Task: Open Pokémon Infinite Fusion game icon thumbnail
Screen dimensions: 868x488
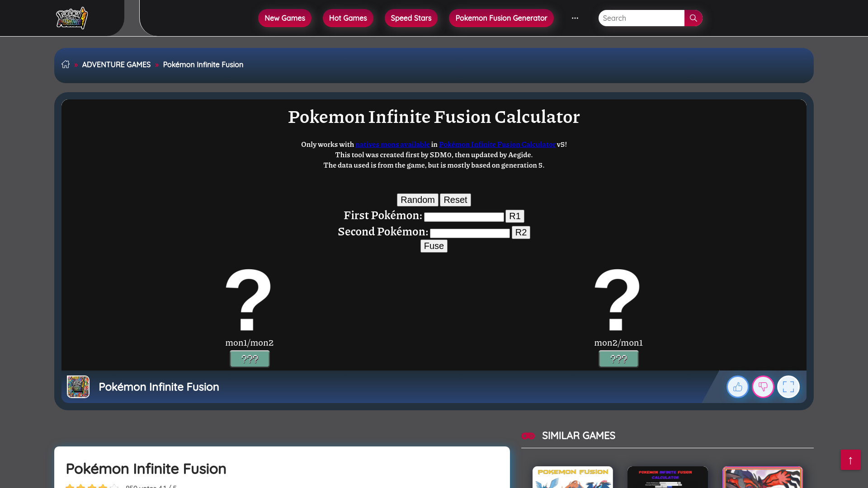Action: coord(78,387)
